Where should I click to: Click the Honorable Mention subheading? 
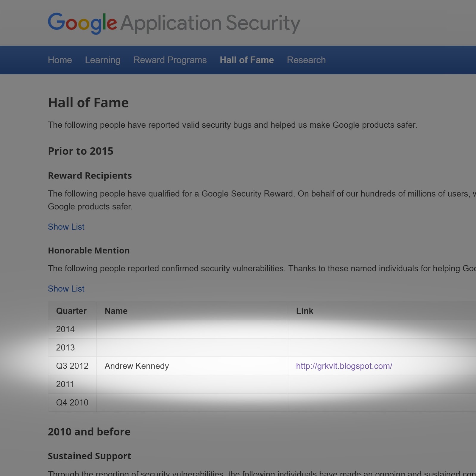(89, 250)
